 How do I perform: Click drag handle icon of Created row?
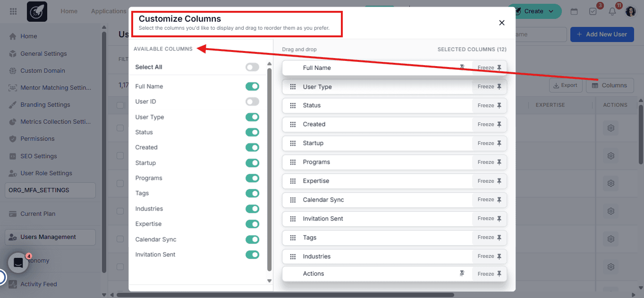coord(293,125)
